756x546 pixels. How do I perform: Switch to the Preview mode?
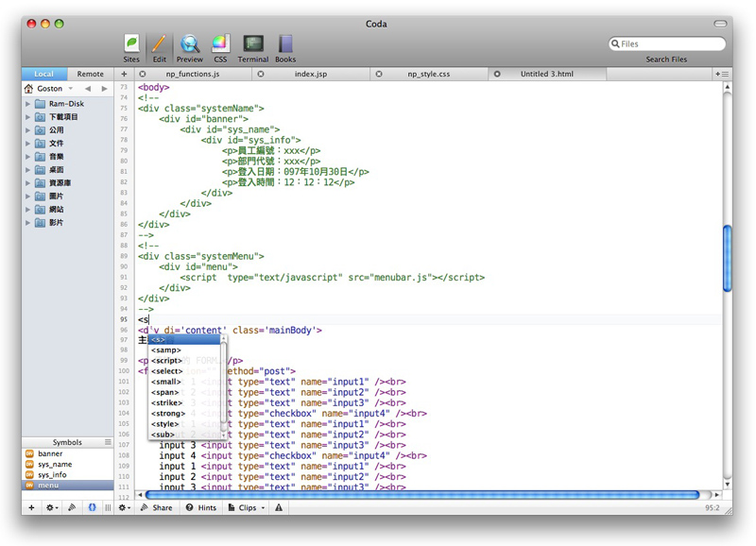(x=190, y=46)
